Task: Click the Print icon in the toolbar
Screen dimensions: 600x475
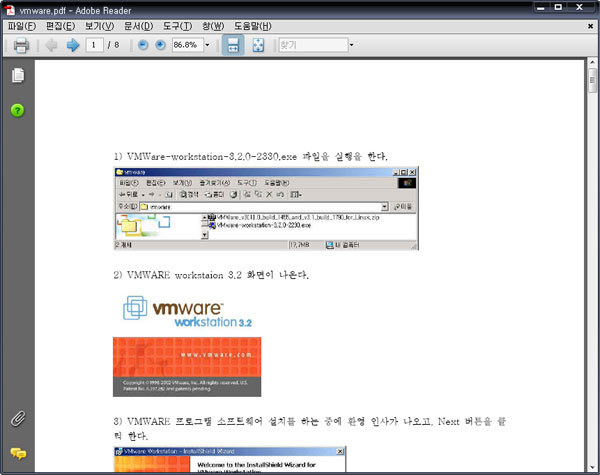Action: 21,46
